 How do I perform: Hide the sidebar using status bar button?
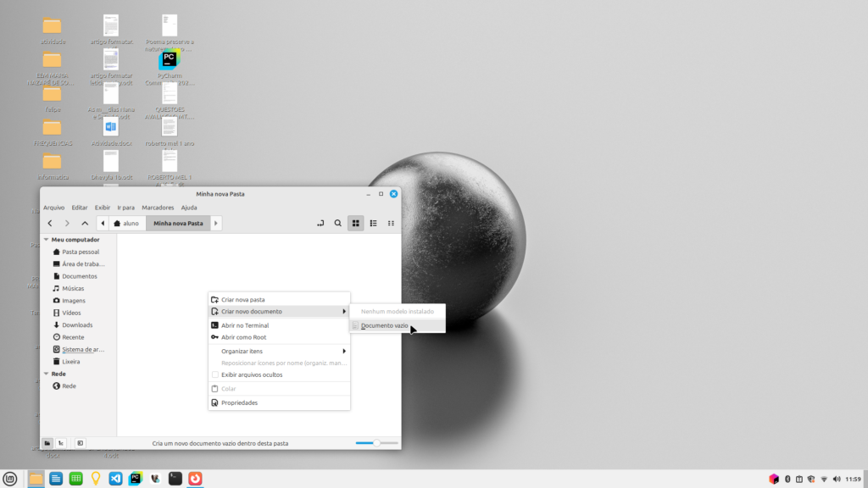click(x=80, y=442)
